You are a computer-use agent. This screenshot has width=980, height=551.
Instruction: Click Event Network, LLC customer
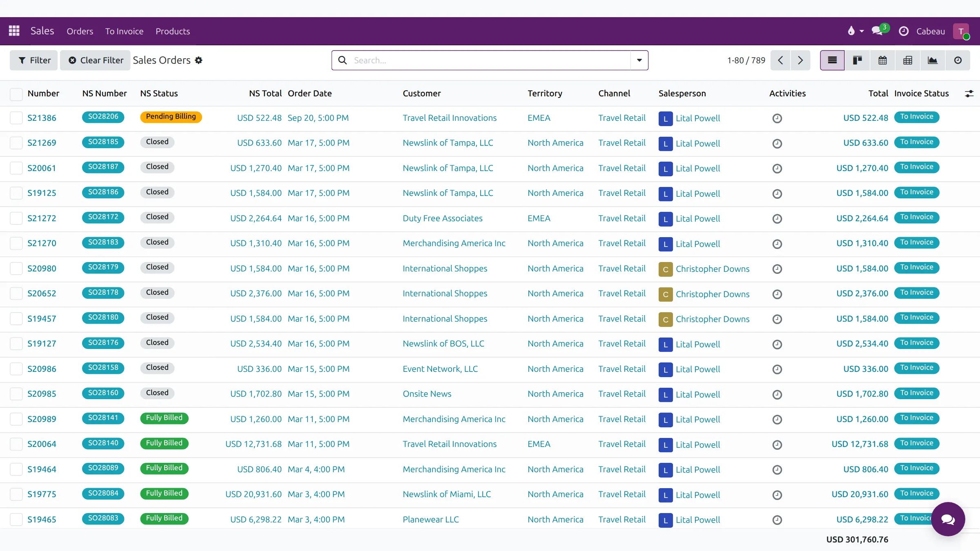point(440,369)
